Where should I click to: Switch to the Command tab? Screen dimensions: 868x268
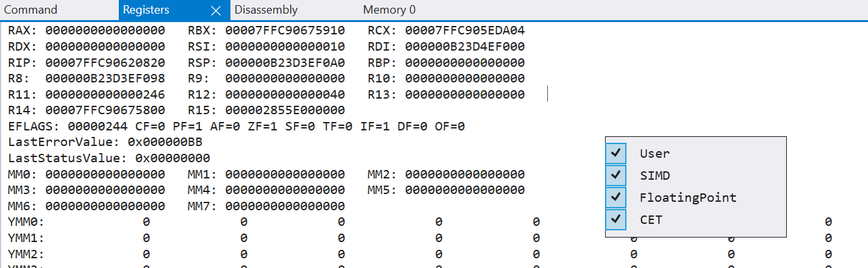(31, 10)
